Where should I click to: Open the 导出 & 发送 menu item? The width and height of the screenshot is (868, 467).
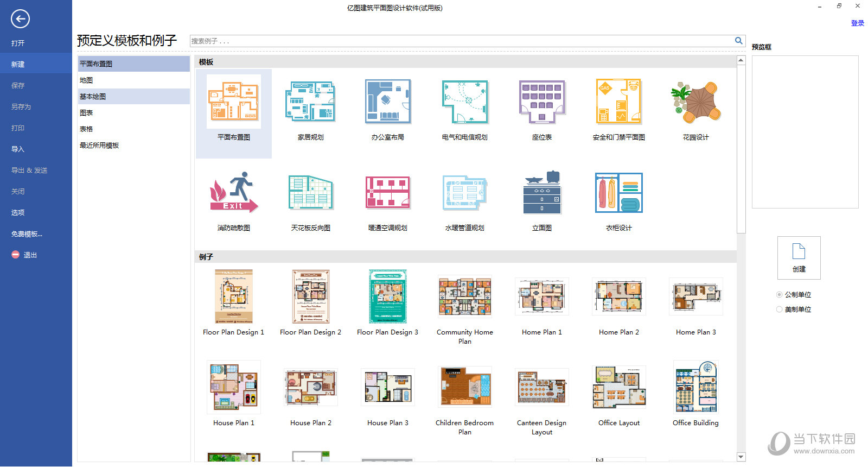[29, 171]
